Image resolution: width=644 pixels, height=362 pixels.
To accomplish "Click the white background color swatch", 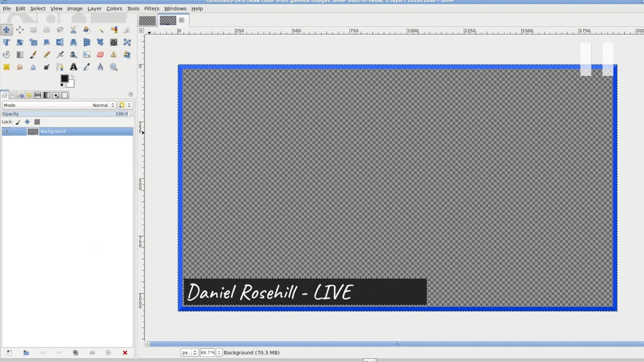I will coord(71,84).
